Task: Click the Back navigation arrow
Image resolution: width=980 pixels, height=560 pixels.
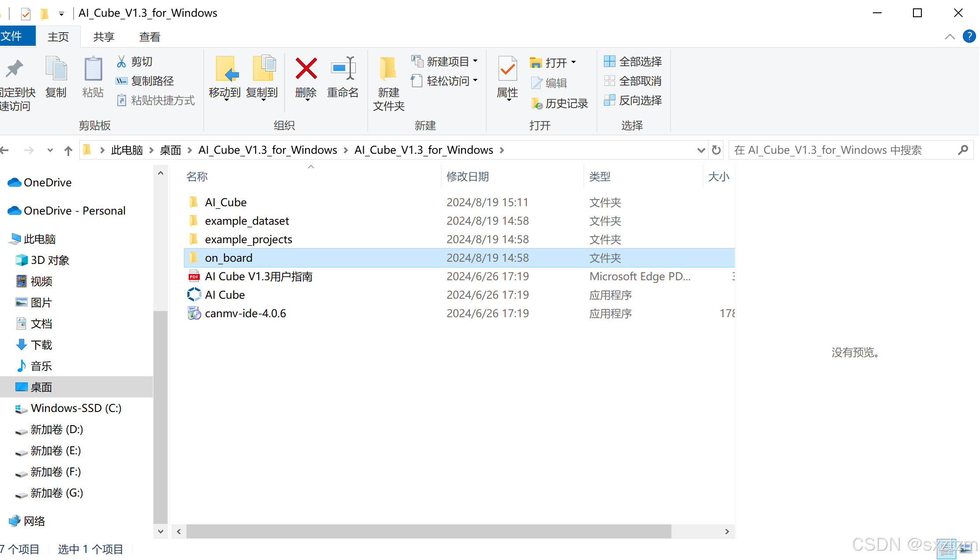Action: tap(4, 150)
